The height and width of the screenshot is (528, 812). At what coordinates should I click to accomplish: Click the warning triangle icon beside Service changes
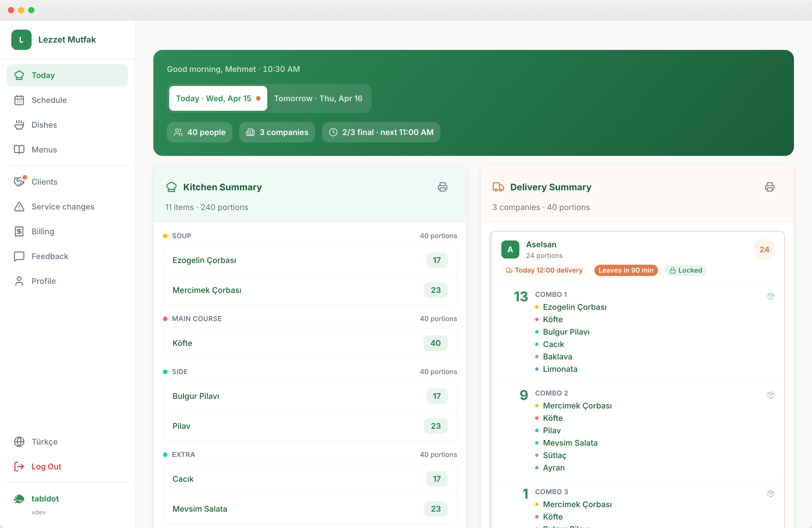(x=19, y=207)
